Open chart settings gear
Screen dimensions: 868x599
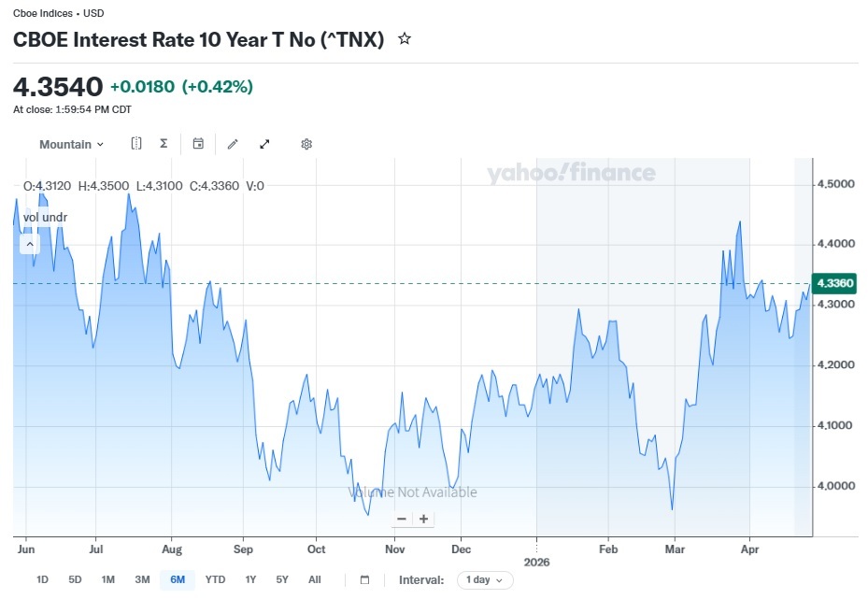point(306,144)
